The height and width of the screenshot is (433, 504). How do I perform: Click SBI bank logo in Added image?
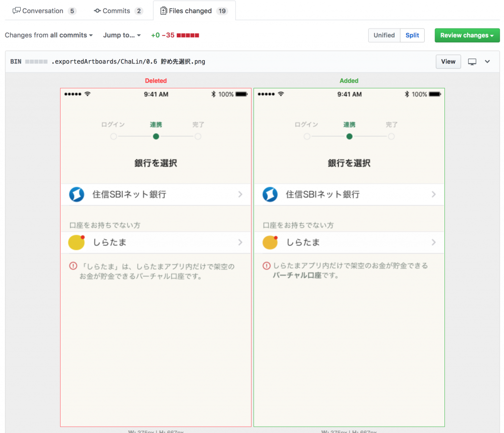pyautogui.click(x=270, y=194)
